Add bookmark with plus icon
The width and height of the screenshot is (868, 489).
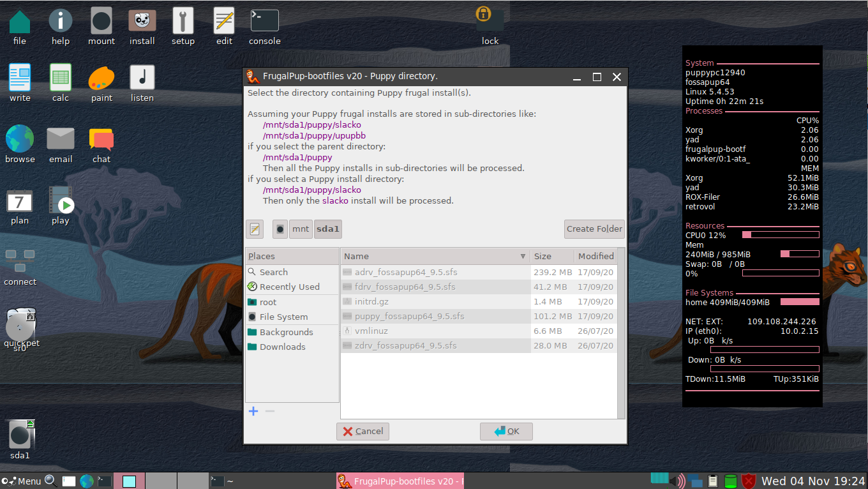click(253, 411)
